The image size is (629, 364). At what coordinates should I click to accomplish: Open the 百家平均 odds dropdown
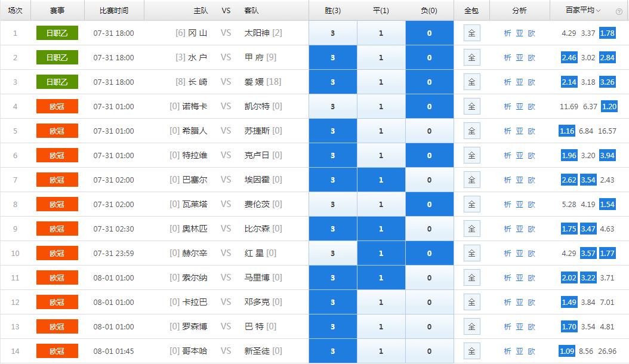[x=583, y=10]
